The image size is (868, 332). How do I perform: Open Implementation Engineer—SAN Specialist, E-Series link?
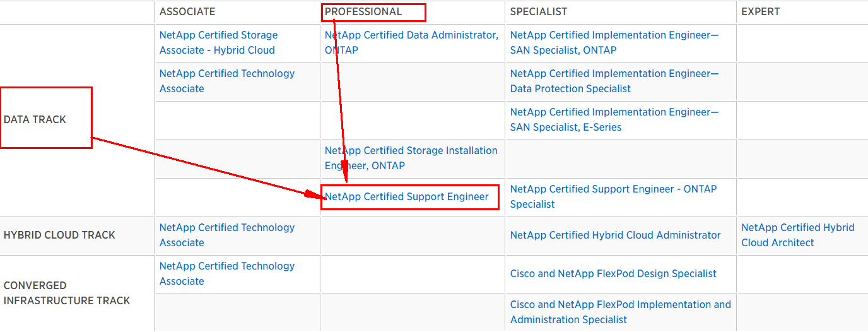614,120
